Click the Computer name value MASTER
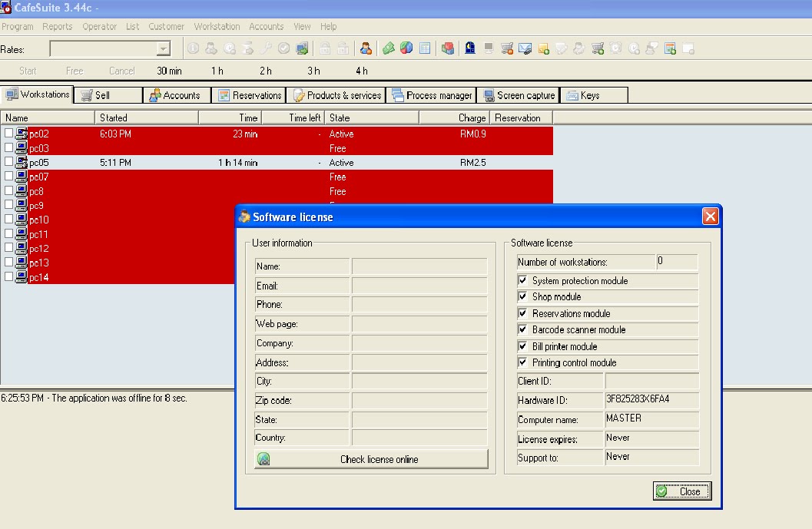 [x=624, y=418]
